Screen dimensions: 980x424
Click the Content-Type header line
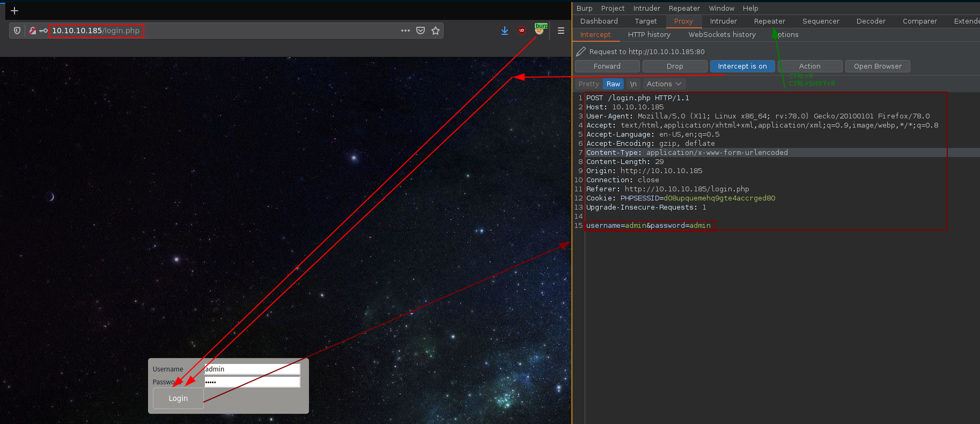coord(687,152)
